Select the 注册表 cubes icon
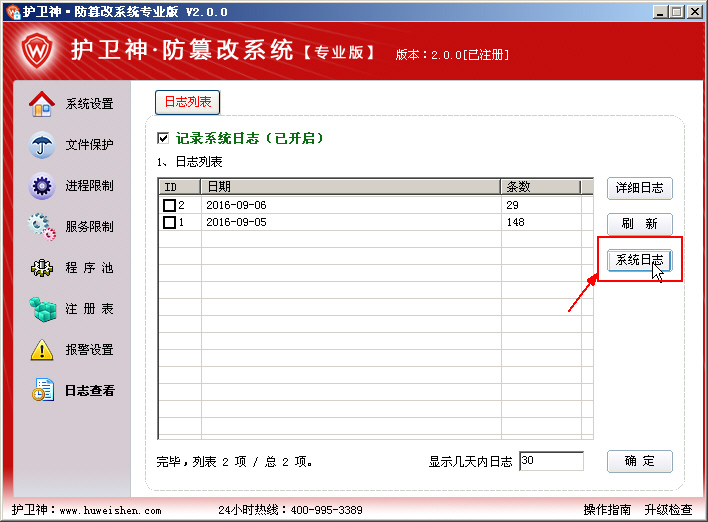Screen dimensions: 708x522 pyautogui.click(x=42, y=309)
